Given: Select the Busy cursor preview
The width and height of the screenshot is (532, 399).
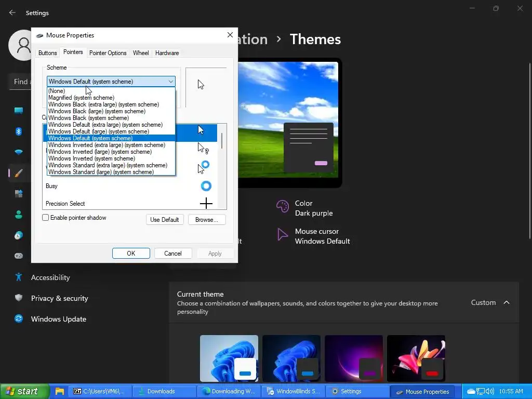Looking at the screenshot, I should click(206, 186).
